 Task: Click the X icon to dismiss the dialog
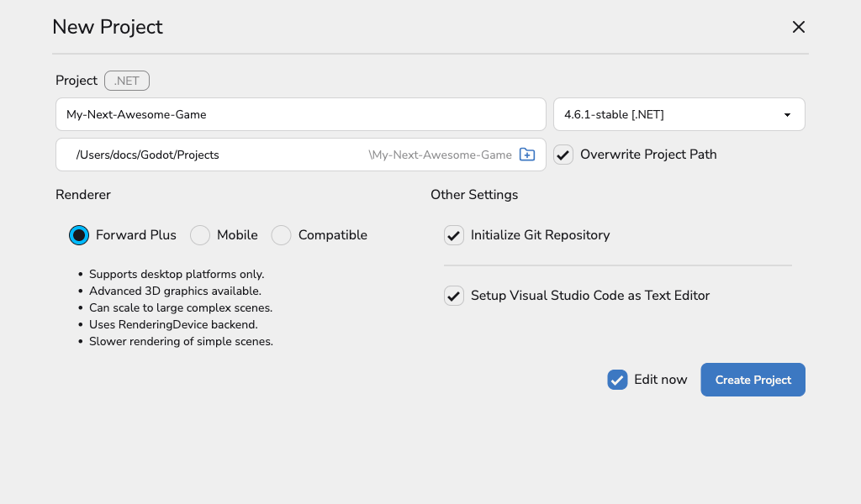click(798, 26)
